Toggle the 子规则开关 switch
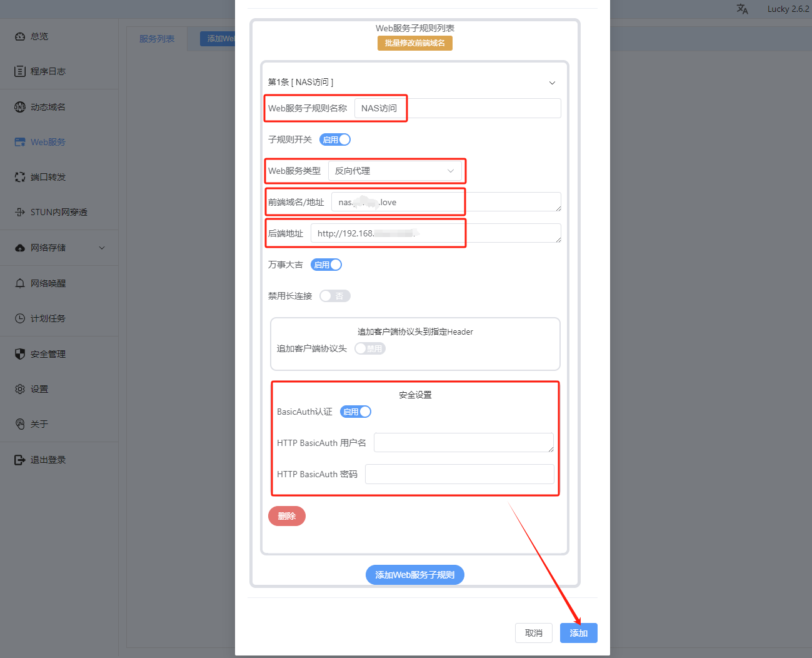 click(335, 139)
